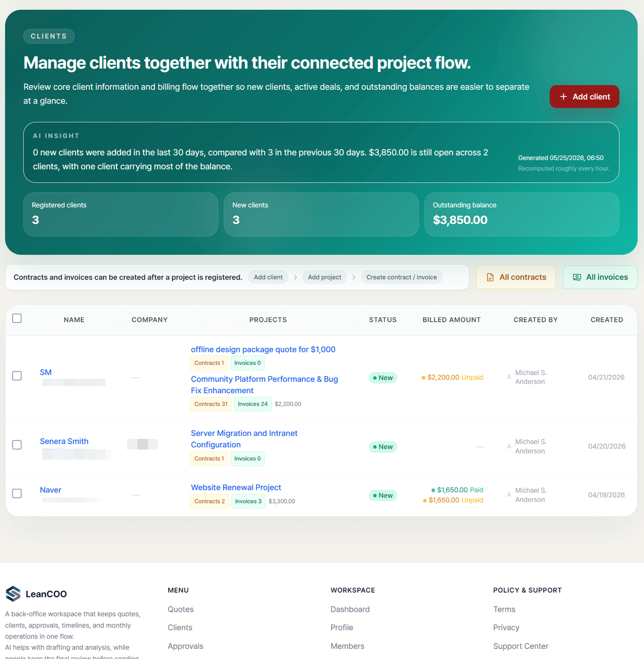Open Support Center link in footer
Screen dimensions: 644x659
tap(521, 646)
